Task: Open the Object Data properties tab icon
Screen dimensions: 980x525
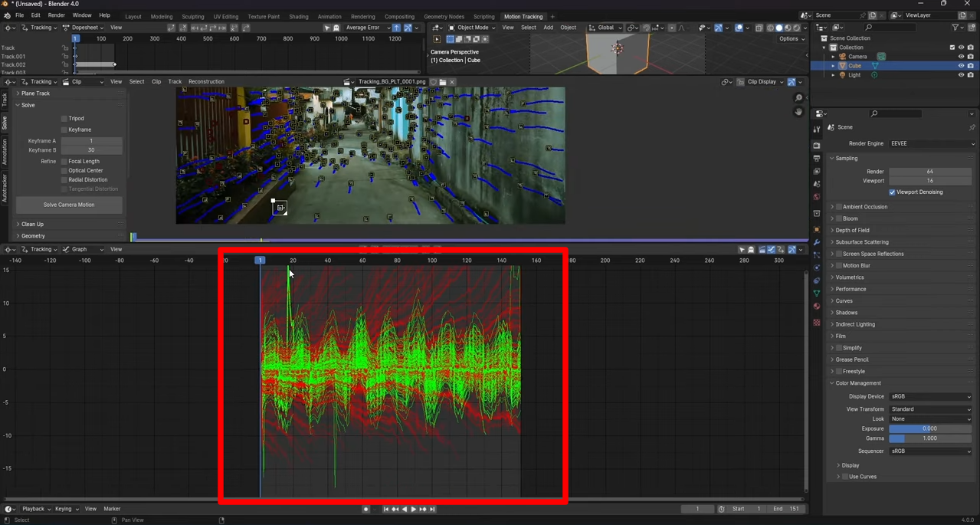Action: tap(817, 294)
